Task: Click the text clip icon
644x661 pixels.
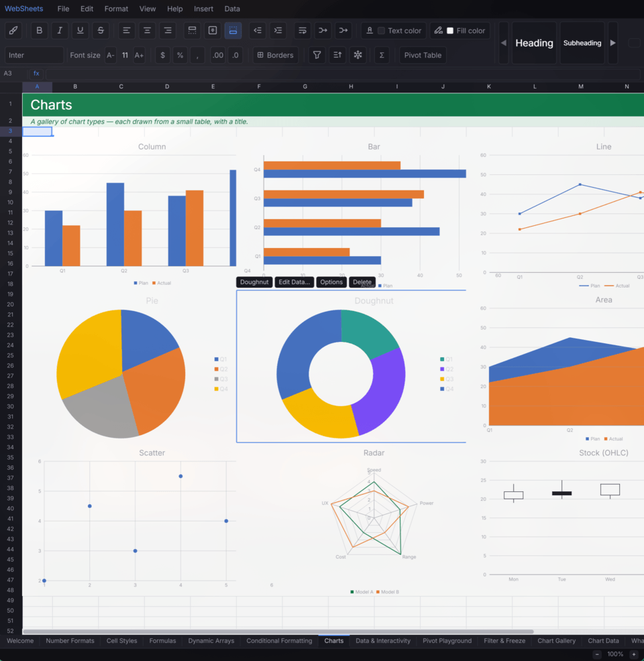Action: [x=343, y=30]
